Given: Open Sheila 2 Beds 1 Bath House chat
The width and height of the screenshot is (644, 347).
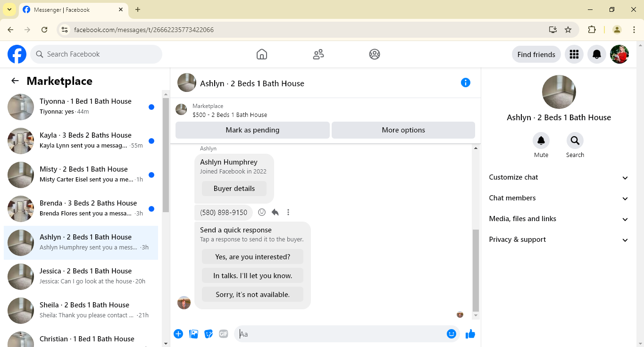Looking at the screenshot, I should coord(81,311).
